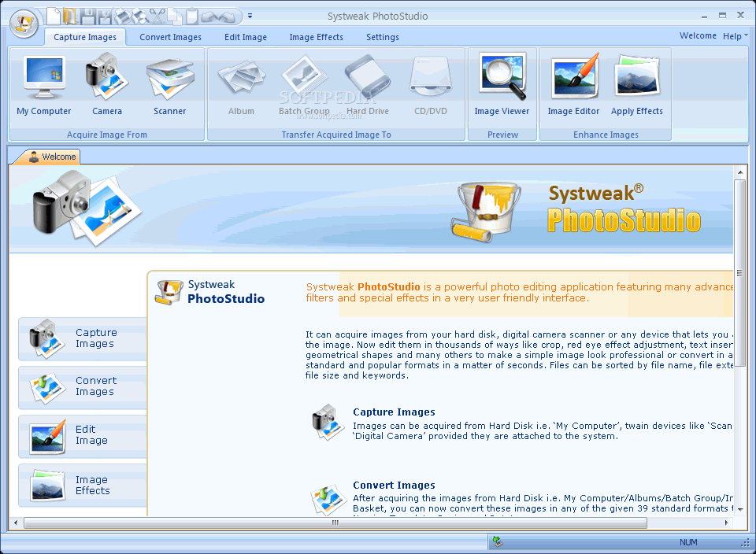Click the Welcome link at top right
This screenshot has height=554, width=756.
point(698,35)
